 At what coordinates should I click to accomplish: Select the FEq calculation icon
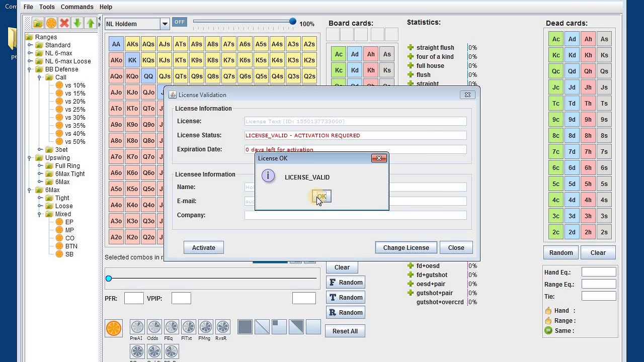171,327
